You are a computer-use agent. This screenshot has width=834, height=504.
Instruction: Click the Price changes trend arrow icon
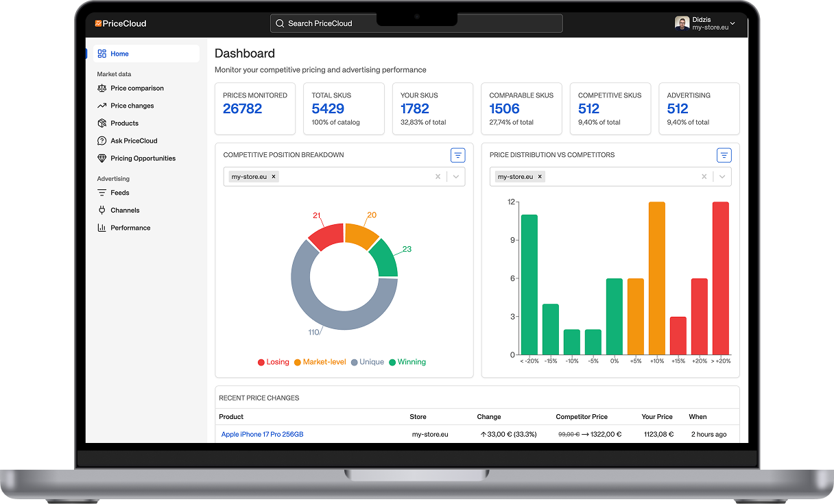tap(102, 106)
